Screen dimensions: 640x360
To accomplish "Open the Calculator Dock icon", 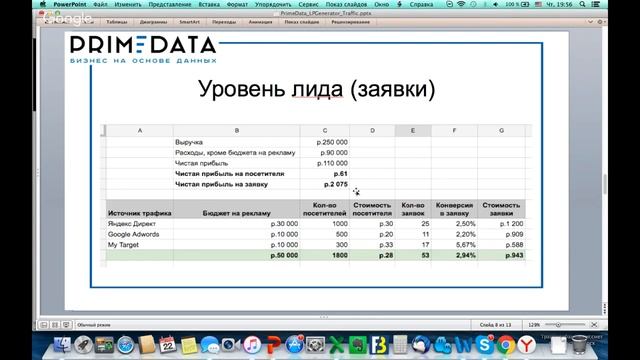I will coord(400,345).
